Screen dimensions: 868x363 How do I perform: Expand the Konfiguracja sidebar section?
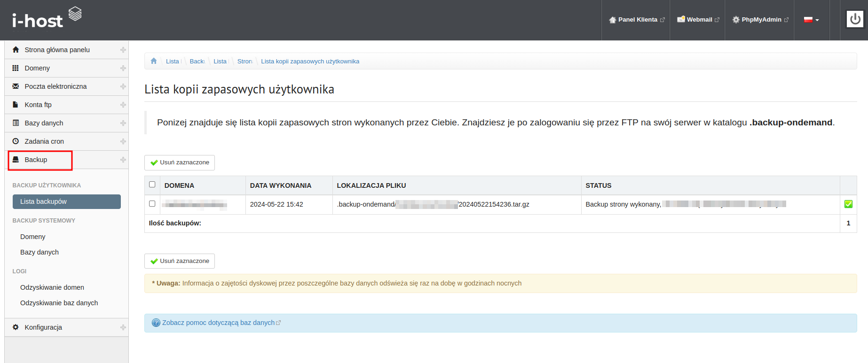(123, 327)
